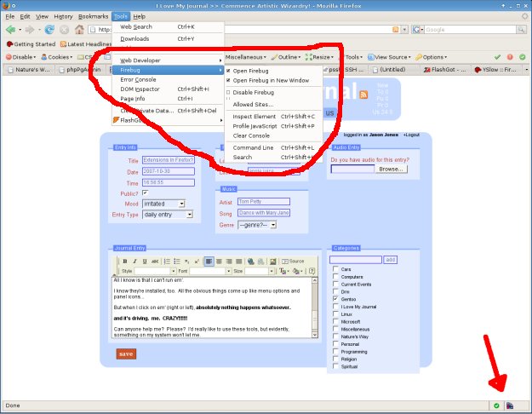Apply subscript formatting in editor
This screenshot has width=532, height=414.
[x=187, y=262]
